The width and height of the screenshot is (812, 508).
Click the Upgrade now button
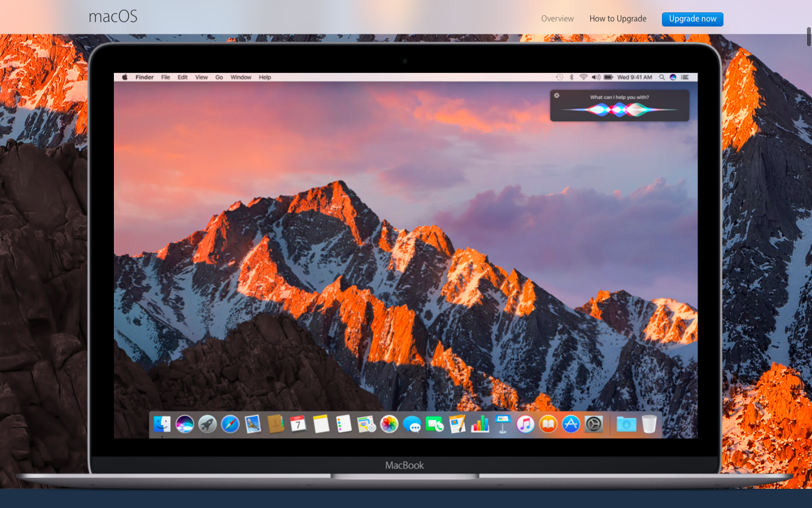click(692, 19)
